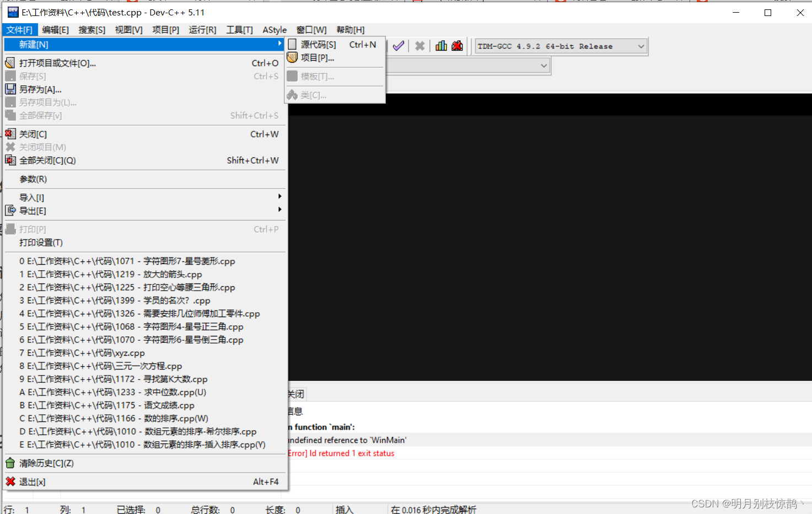Viewport: 812px width, 514px height.
Task: Open the profile analysis bar chart icon
Action: tap(441, 46)
